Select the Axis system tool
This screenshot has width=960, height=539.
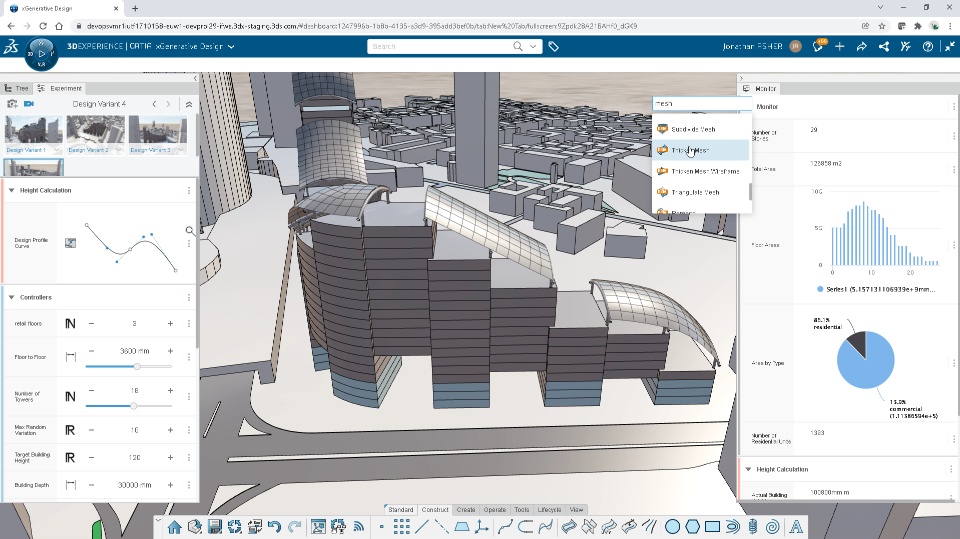pos(482,527)
